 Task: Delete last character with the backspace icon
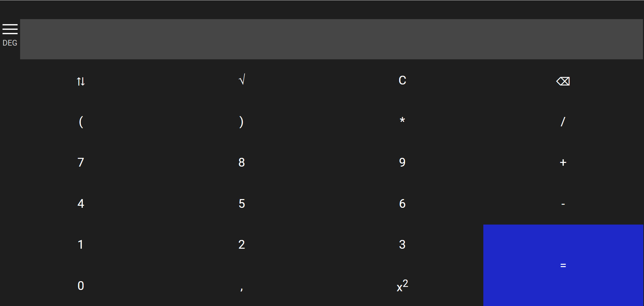(563, 81)
